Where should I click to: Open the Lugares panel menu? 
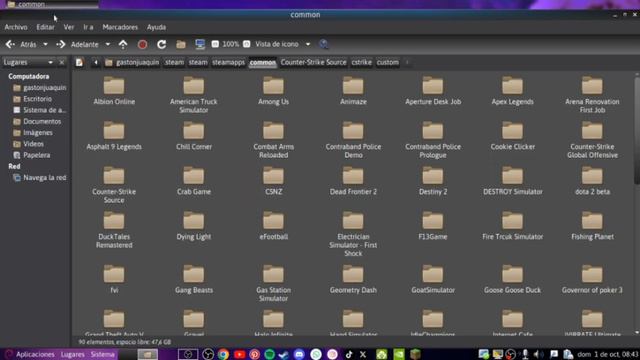coord(72,354)
